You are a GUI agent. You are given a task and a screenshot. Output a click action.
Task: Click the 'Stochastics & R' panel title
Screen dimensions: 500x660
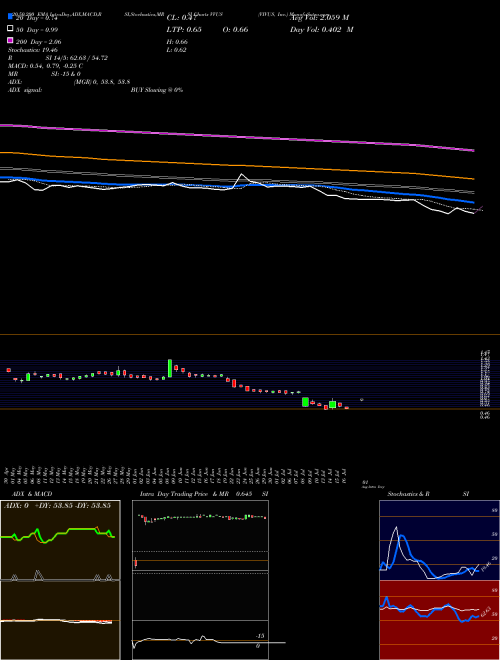(408, 494)
